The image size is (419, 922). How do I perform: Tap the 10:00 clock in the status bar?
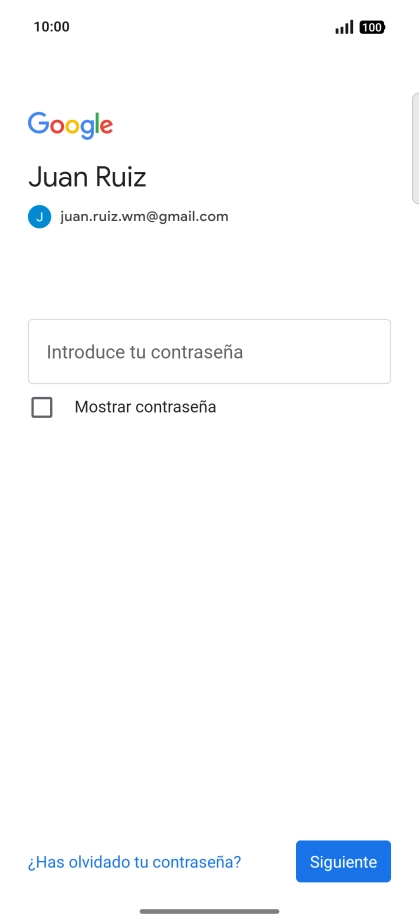point(51,26)
